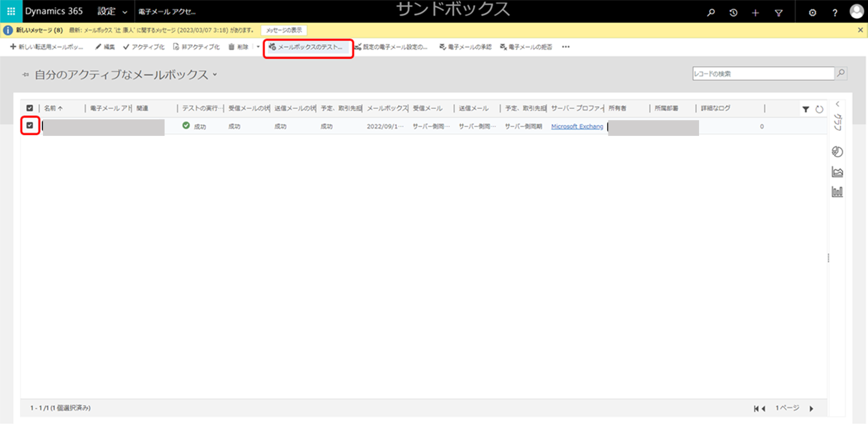
Task: Click 新しい転送用メールボックス command
Action: point(47,47)
